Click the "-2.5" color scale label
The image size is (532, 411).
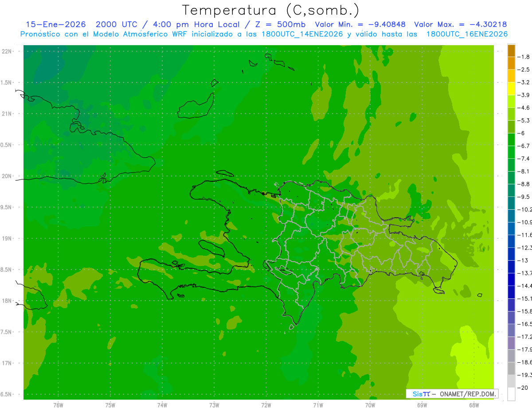pos(524,70)
